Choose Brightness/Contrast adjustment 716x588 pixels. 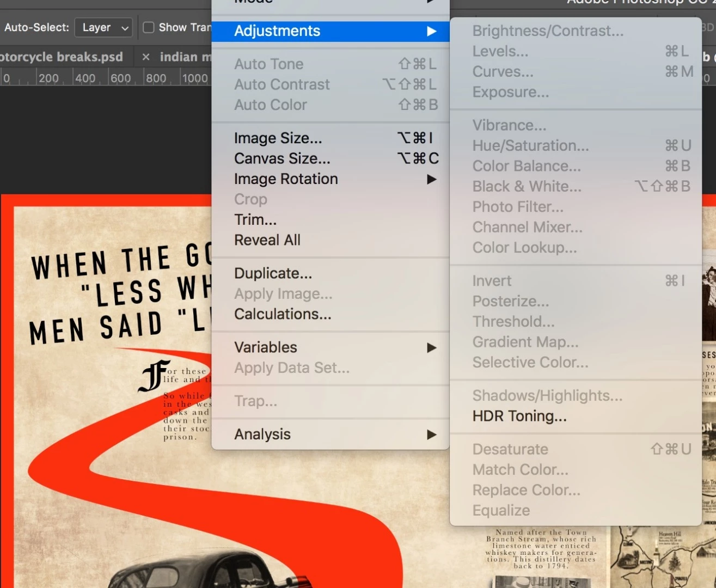[576, 31]
